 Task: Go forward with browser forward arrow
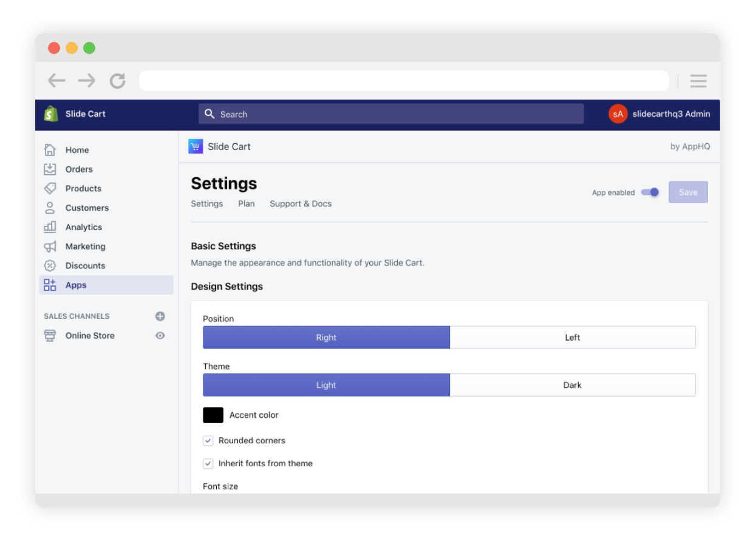pyautogui.click(x=87, y=81)
